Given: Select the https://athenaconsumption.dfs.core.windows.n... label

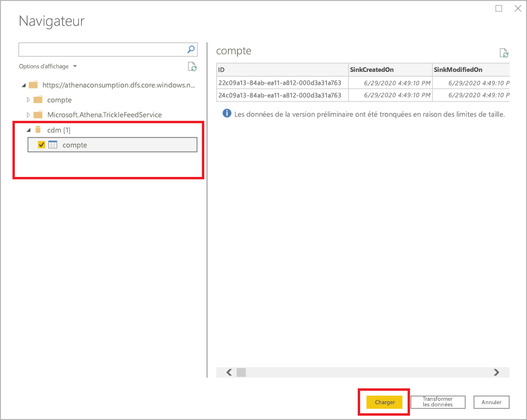Looking at the screenshot, I should click(x=118, y=85).
